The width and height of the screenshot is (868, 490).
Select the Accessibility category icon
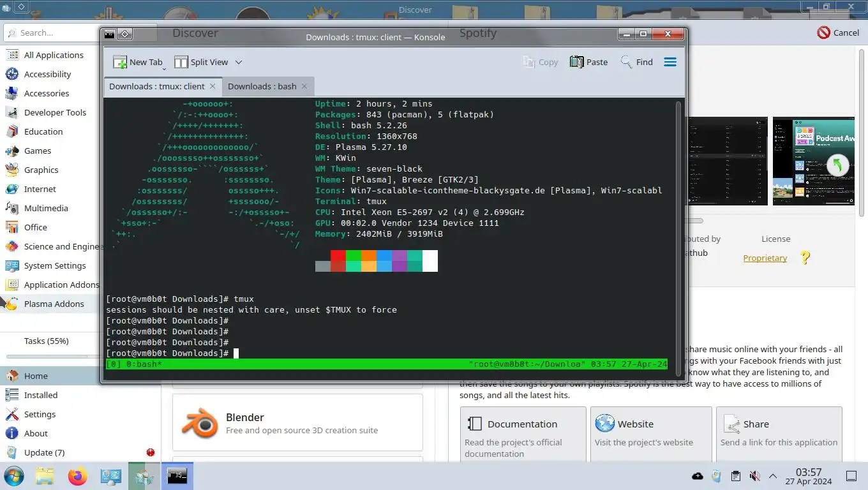[12, 74]
